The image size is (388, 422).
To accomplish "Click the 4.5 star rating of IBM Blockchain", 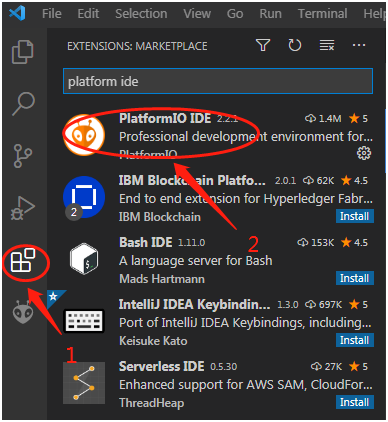I will click(x=355, y=181).
